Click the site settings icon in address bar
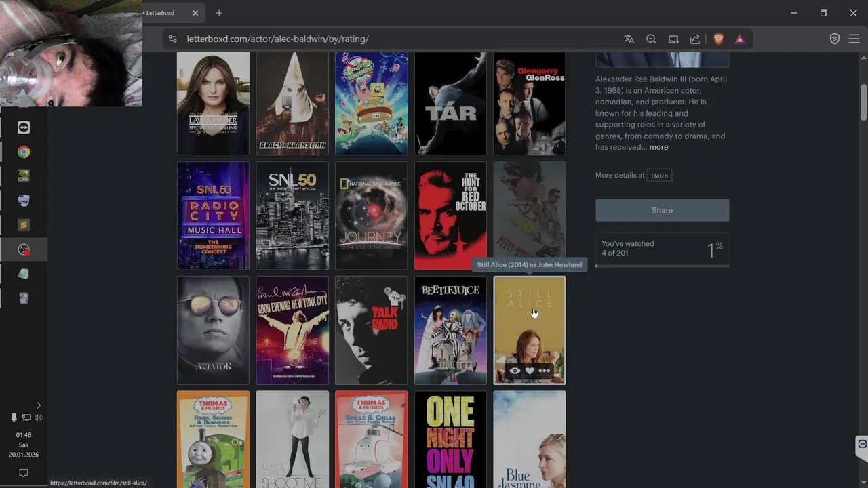The width and height of the screenshot is (868, 488). tap(172, 39)
